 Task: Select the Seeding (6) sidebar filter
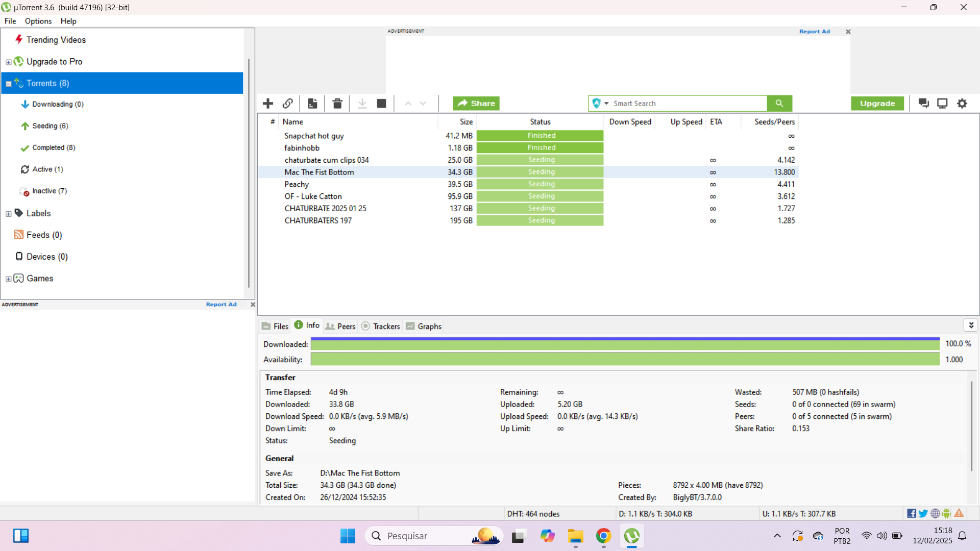(x=50, y=126)
